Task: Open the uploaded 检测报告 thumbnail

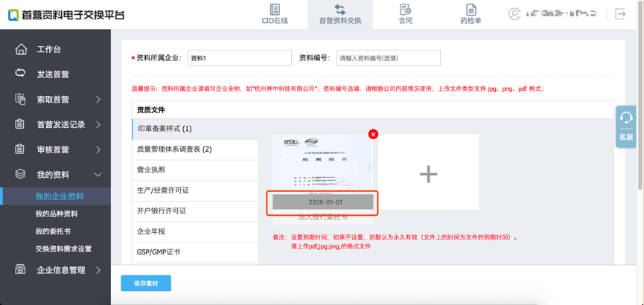Action: pos(323,164)
